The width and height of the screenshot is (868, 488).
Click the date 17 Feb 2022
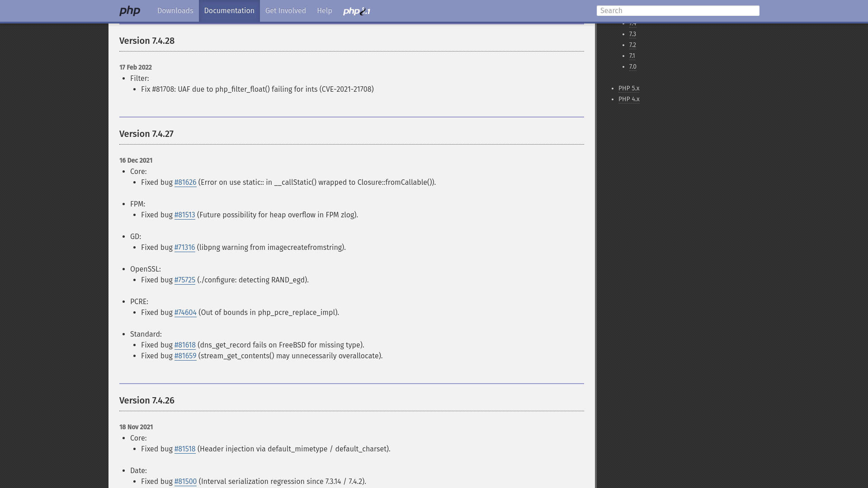coord(136,67)
